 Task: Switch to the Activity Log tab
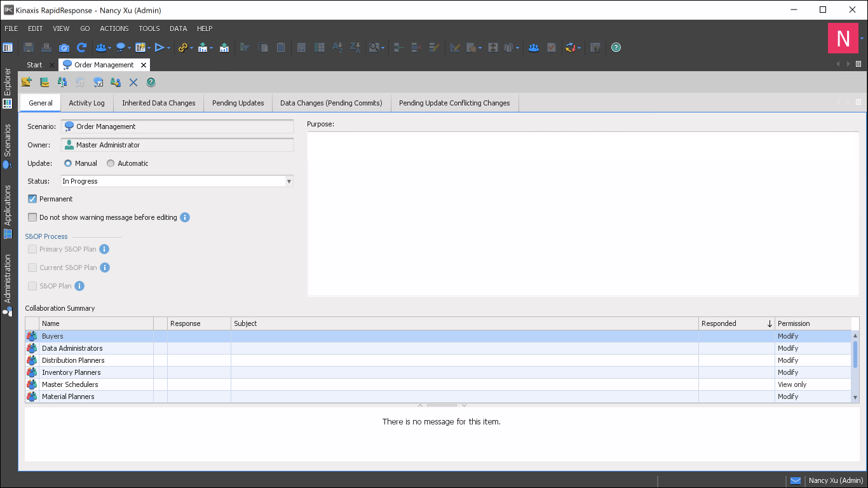pos(86,103)
